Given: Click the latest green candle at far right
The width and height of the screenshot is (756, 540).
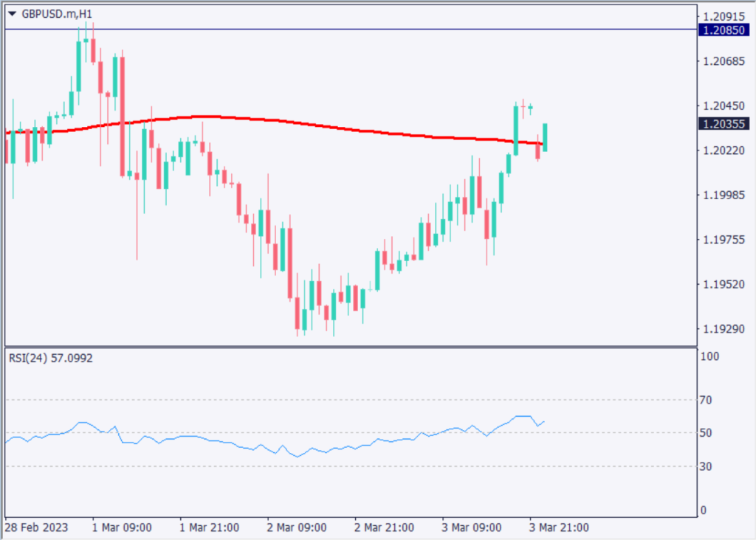Looking at the screenshot, I should click(545, 138).
